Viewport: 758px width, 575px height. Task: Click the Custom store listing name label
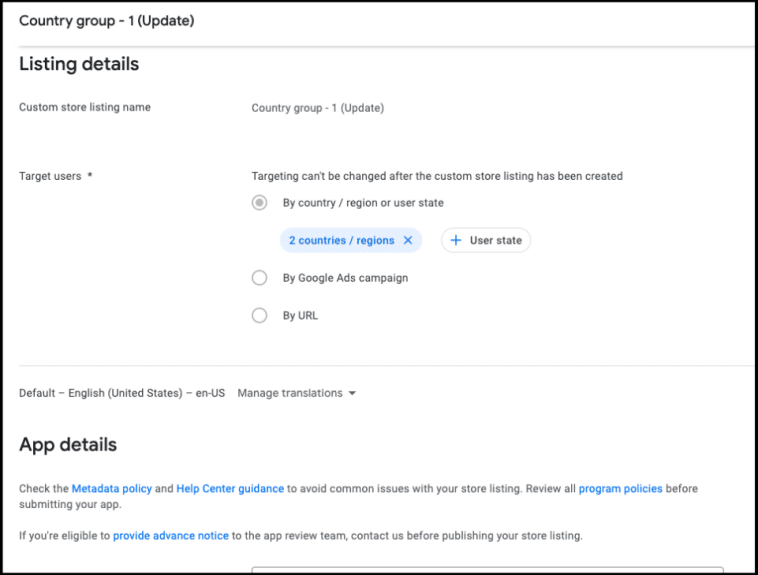pyautogui.click(x=85, y=107)
